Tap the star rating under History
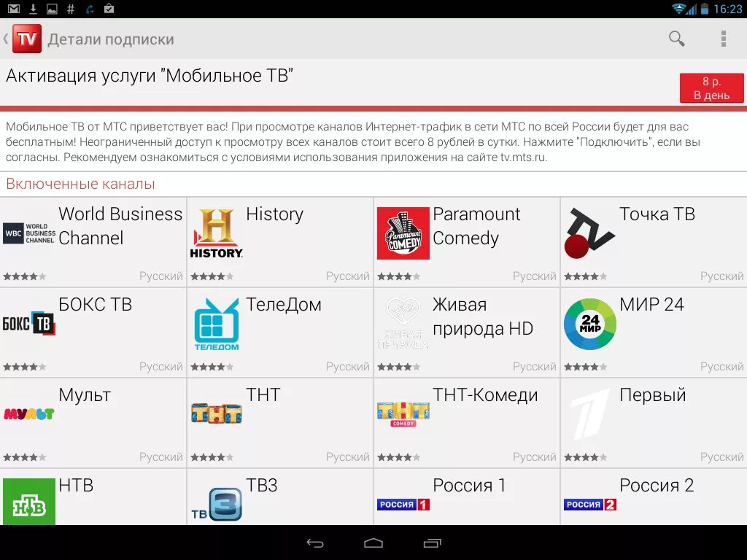747x560 pixels. (212, 276)
